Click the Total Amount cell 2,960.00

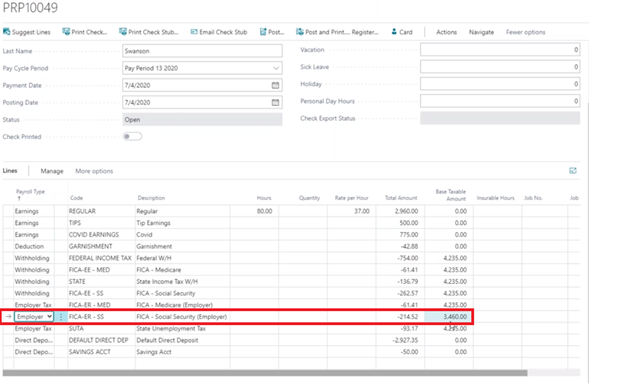point(400,211)
